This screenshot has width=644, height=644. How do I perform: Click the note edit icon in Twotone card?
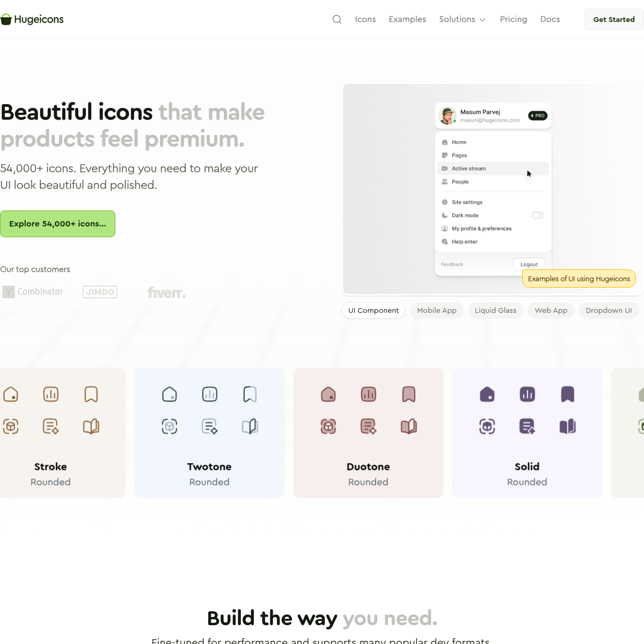click(210, 427)
